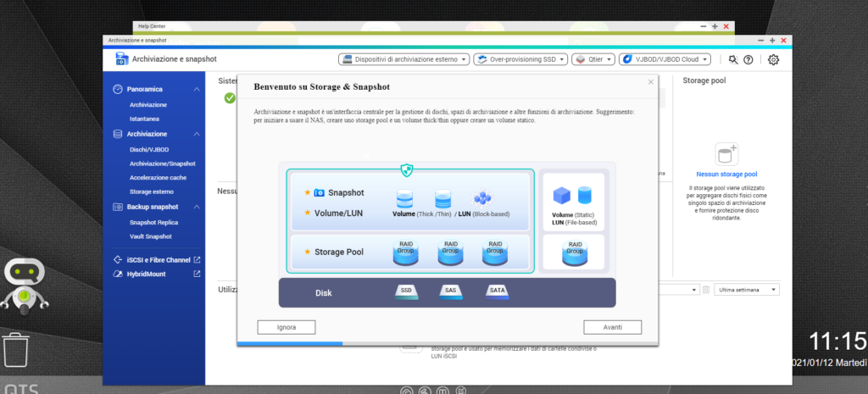868x394 pixels.
Task: Click the Storage pool panel heading
Action: [704, 80]
